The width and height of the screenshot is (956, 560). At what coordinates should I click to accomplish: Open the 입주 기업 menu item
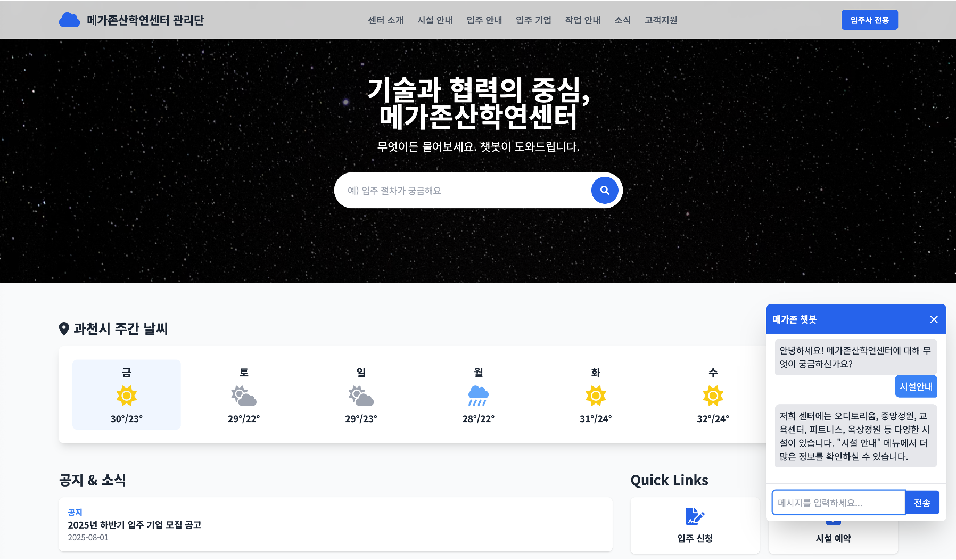pos(533,20)
